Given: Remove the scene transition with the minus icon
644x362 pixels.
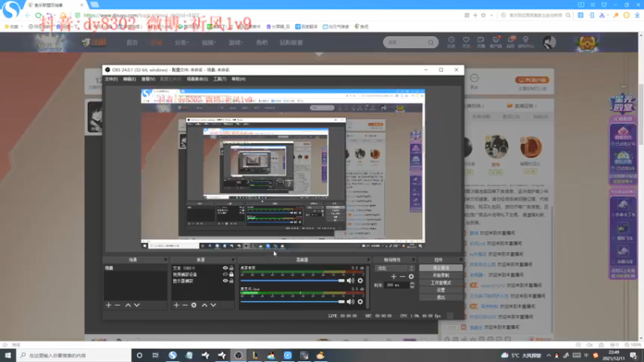Looking at the screenshot, I should pyautogui.click(x=402, y=276).
